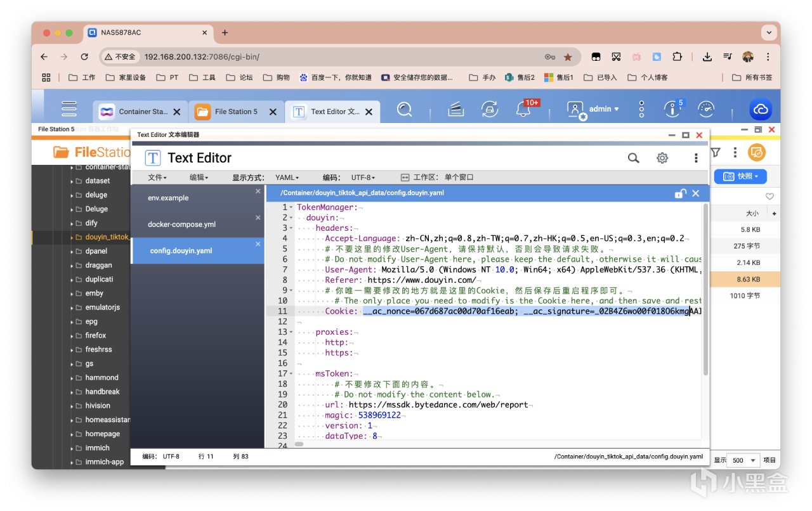Screen dimensions: 812x511
Task: Open Chrome extensions puzzle icon
Action: (677, 57)
